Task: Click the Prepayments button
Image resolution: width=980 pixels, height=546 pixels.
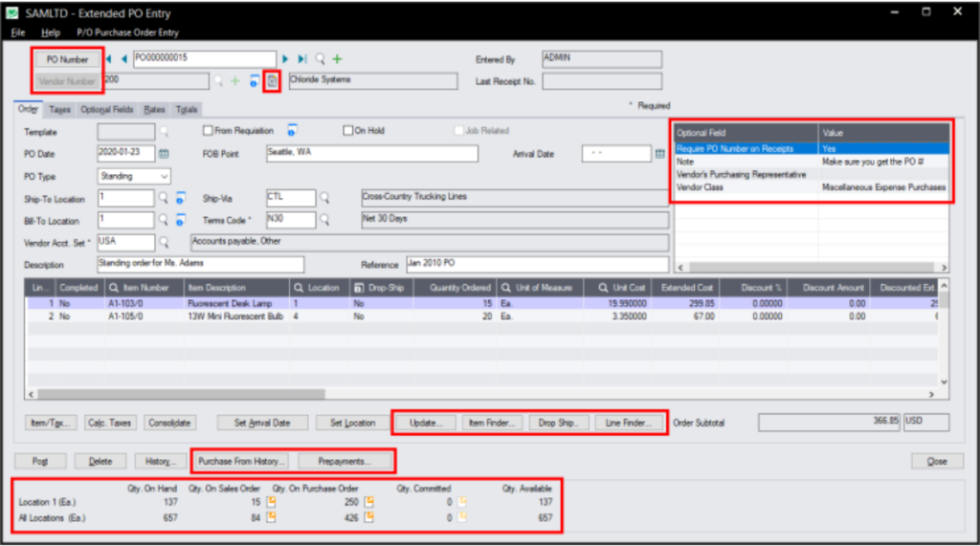Action: click(x=345, y=461)
